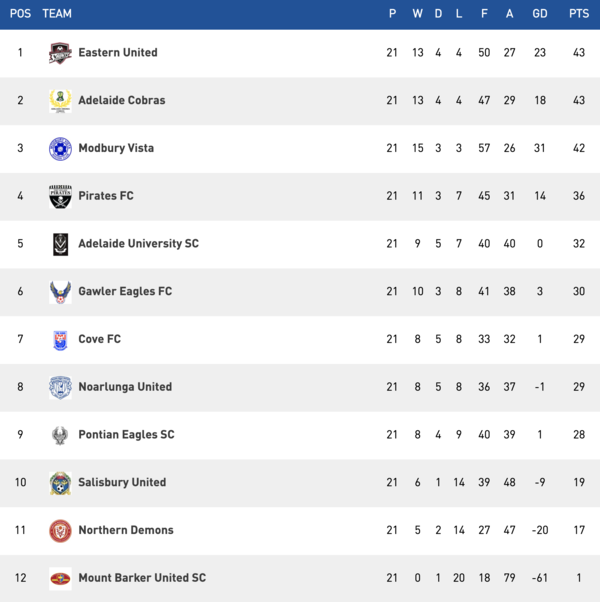The width and height of the screenshot is (600, 602).
Task: Click the Noarlunga United crest
Action: pos(60,387)
